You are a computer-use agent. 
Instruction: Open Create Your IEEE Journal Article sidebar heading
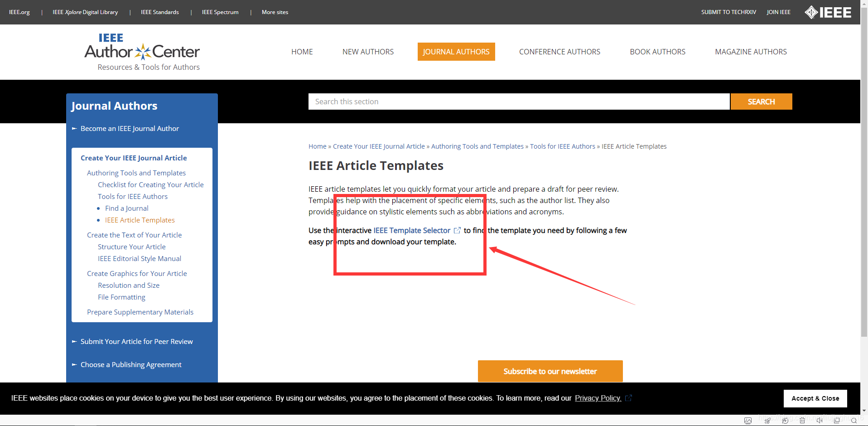134,158
